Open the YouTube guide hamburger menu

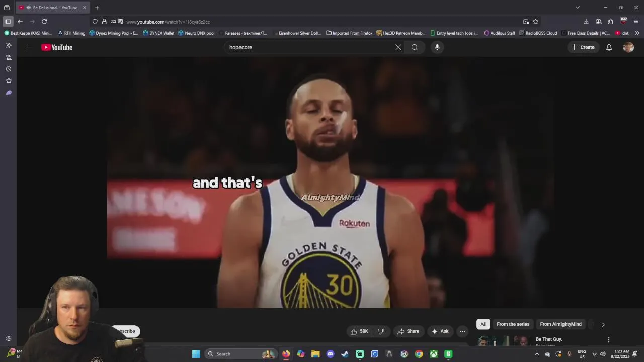[x=29, y=47]
